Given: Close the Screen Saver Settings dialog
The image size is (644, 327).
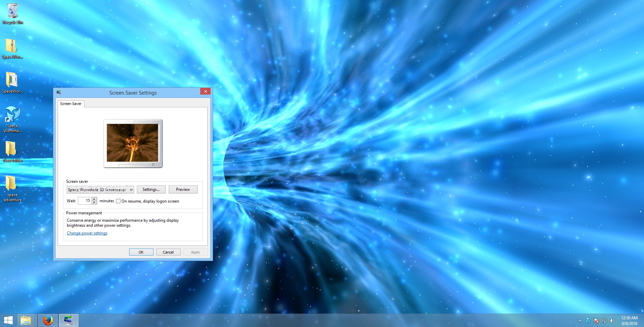Looking at the screenshot, I should click(x=205, y=91).
